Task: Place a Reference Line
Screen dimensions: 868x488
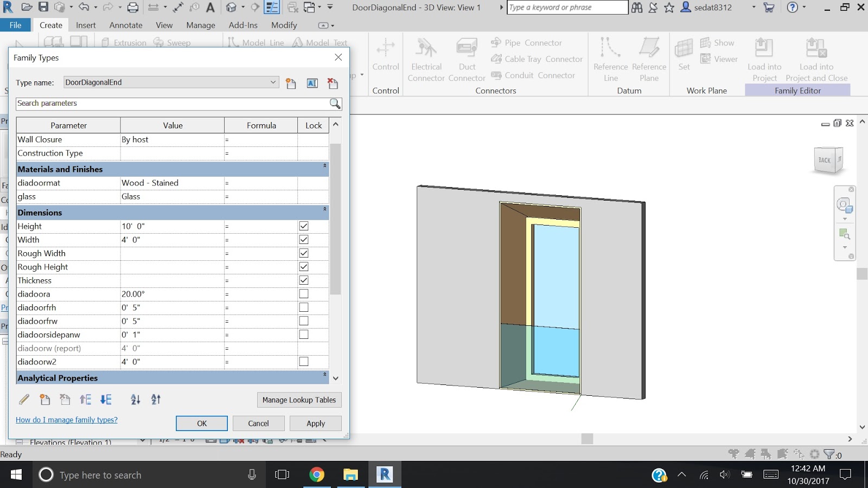Action: click(x=610, y=58)
